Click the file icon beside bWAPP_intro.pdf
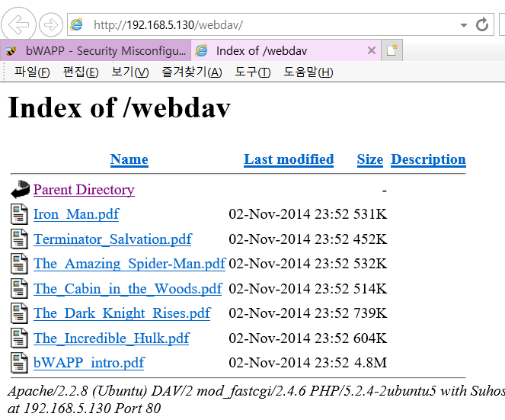The image size is (505, 420). (x=19, y=363)
